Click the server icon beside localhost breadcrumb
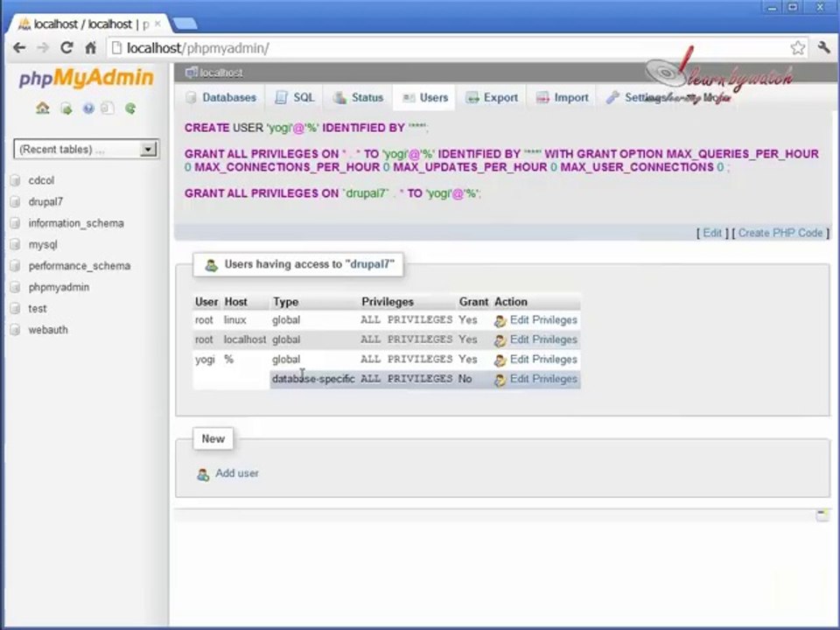The image size is (840, 630). (191, 73)
